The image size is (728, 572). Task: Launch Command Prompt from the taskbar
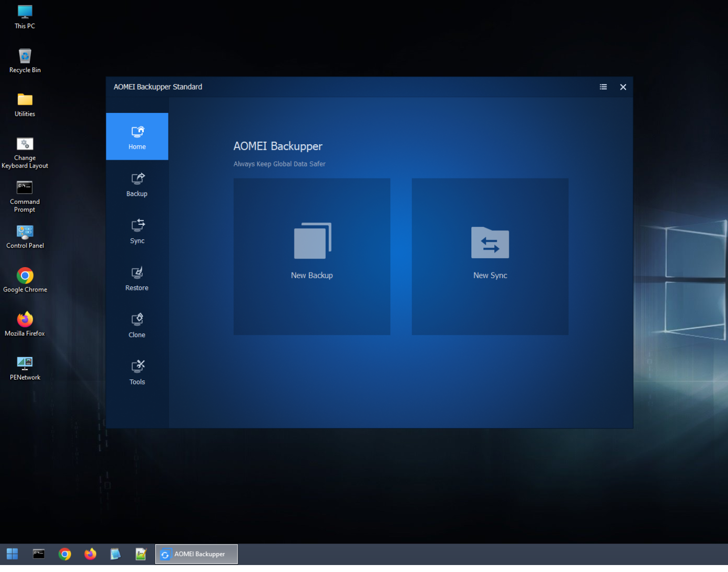tap(39, 554)
